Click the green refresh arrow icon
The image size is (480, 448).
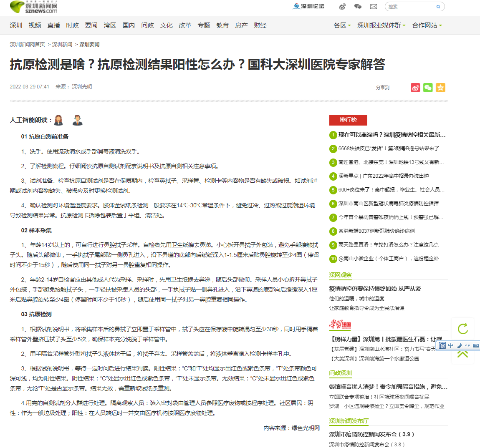(x=463, y=329)
